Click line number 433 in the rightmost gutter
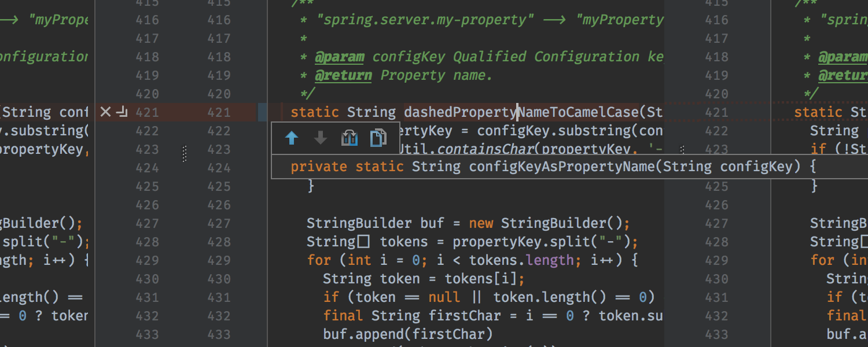This screenshot has width=868, height=347. pyautogui.click(x=716, y=334)
